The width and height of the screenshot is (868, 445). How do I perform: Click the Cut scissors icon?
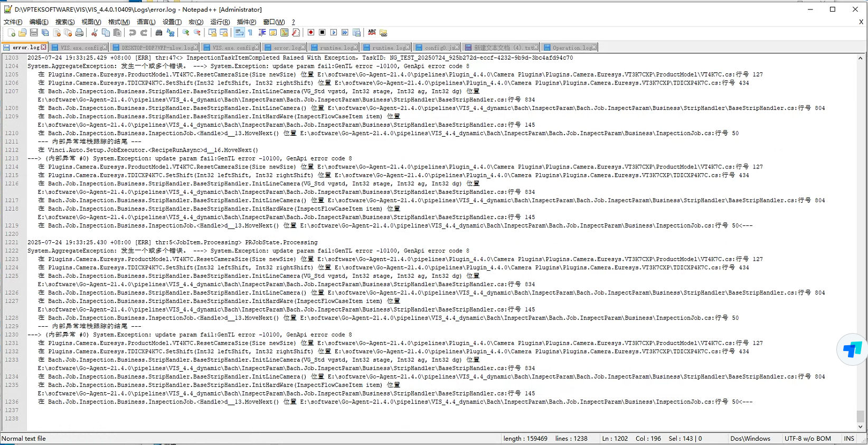pos(95,33)
